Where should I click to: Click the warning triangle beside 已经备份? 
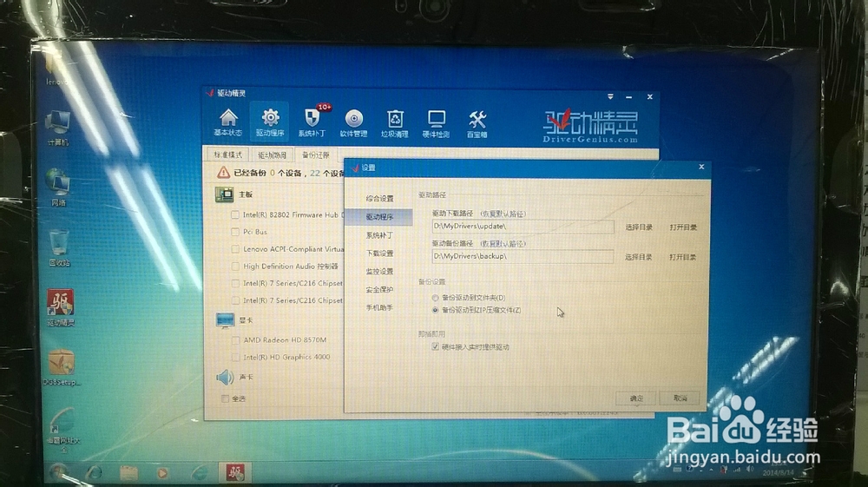point(223,173)
